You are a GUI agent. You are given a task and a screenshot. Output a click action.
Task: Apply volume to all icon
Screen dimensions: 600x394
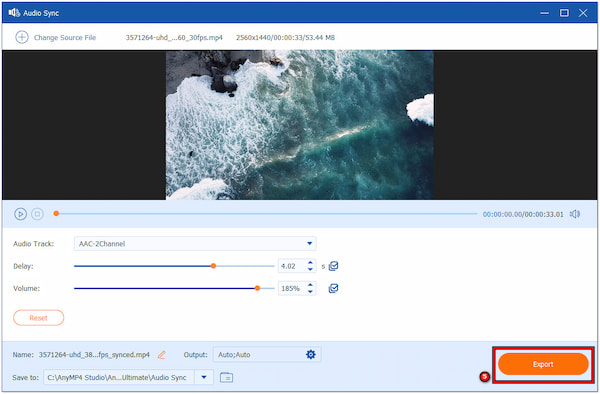point(333,288)
